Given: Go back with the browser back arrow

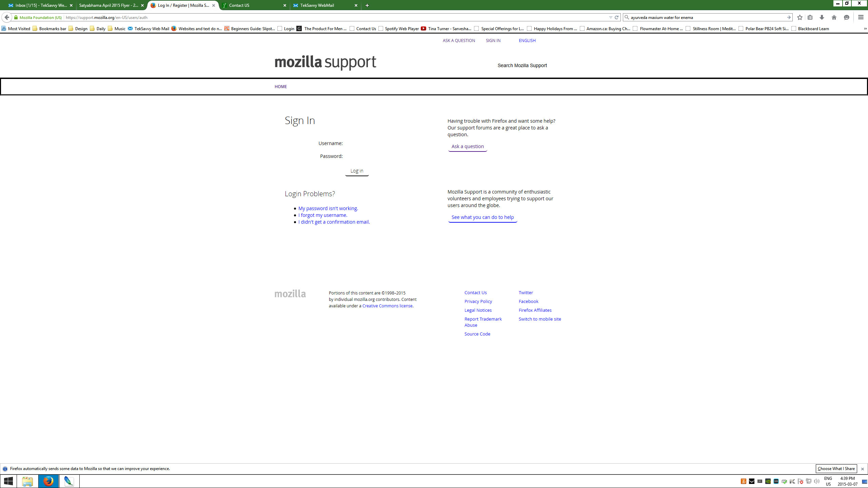Looking at the screenshot, I should [x=7, y=17].
